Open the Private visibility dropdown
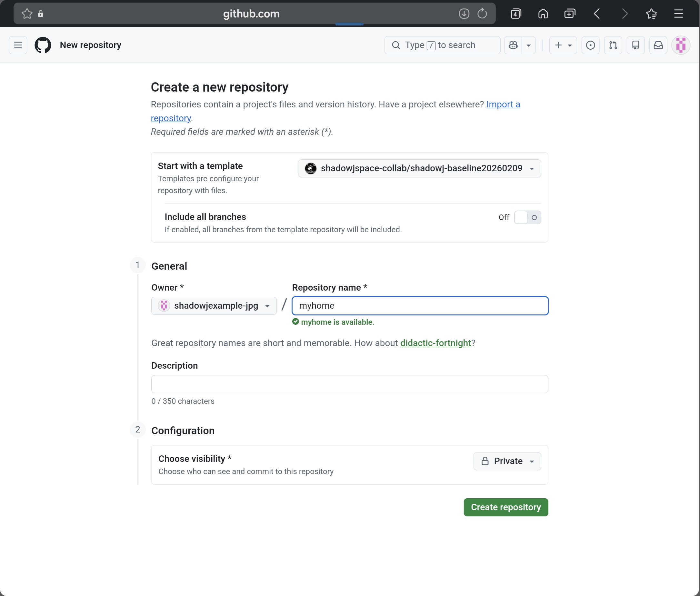Screen dimensions: 700x596 pos(507,461)
